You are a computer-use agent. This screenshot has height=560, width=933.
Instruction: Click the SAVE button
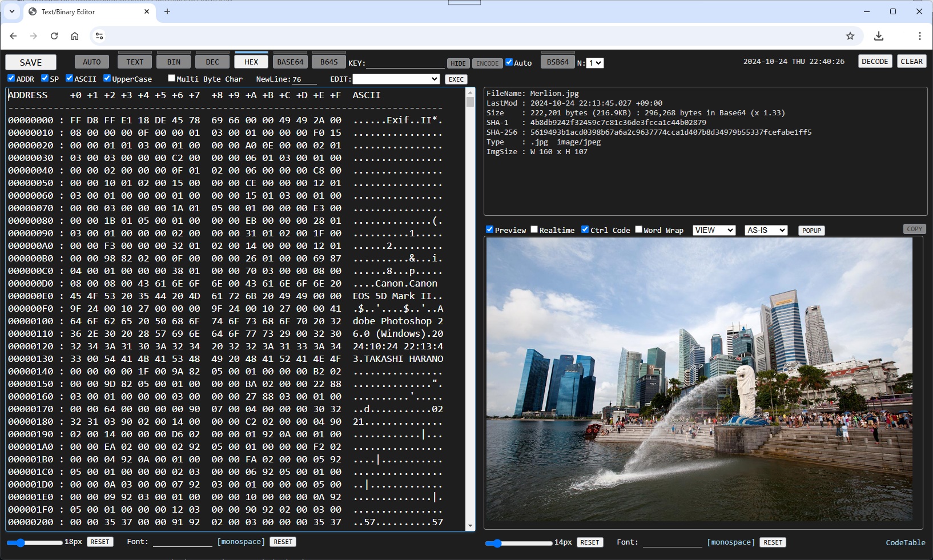click(x=31, y=62)
